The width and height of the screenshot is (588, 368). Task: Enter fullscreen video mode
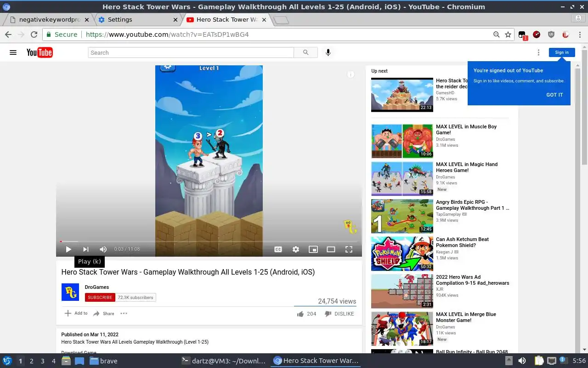349,249
